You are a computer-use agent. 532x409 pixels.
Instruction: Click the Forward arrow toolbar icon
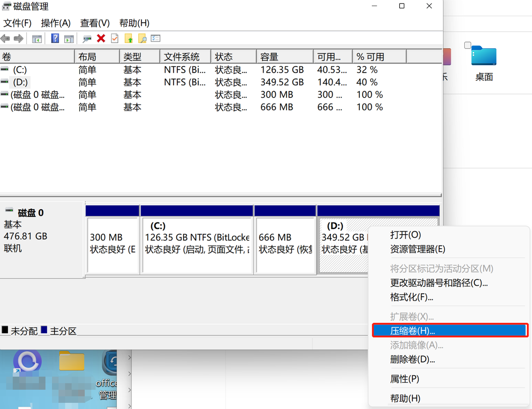18,39
